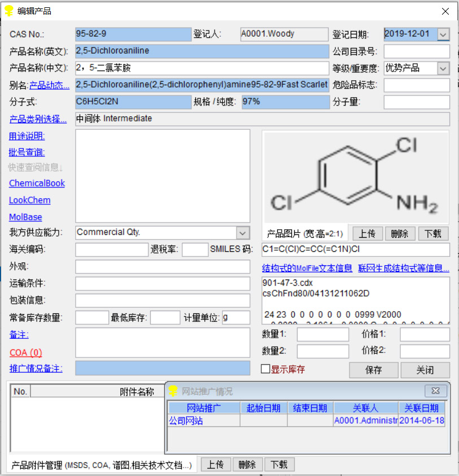The image size is (459, 476).
Task: Open the LookChem link
Action: coord(29,200)
